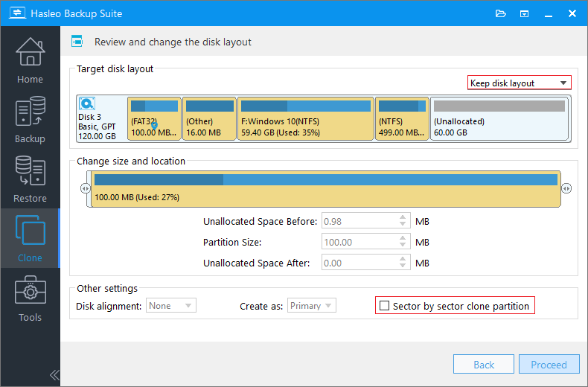Screen dimensions: 588x387
Task: Select the NTFS 499.00 MB partition
Action: 402,118
